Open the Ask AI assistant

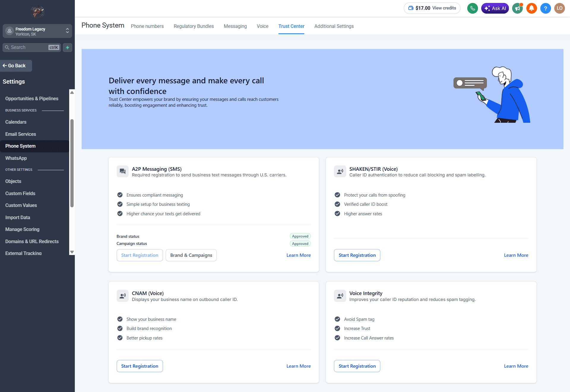coord(495,8)
